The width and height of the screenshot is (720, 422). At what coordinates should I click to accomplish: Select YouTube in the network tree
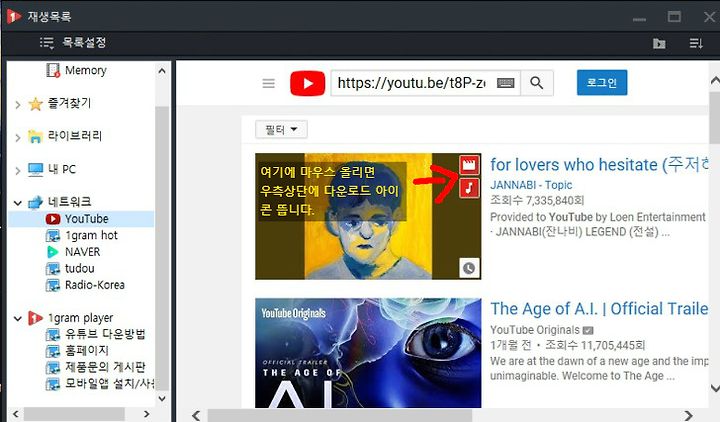[86, 219]
